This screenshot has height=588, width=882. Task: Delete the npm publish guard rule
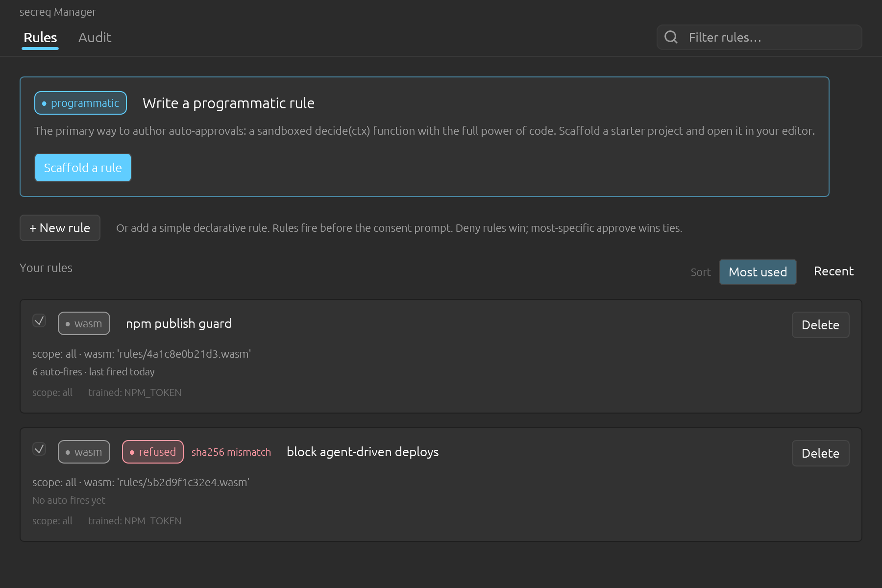tap(820, 325)
